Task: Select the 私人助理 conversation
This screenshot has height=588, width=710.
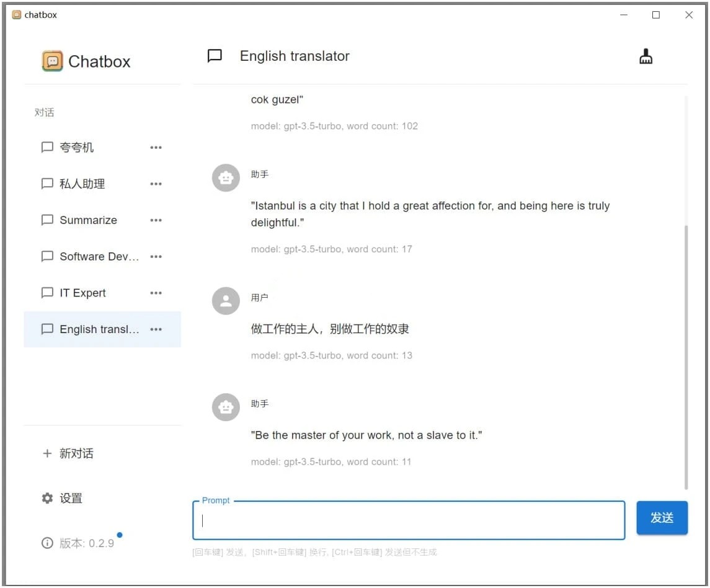Action: 82,184
